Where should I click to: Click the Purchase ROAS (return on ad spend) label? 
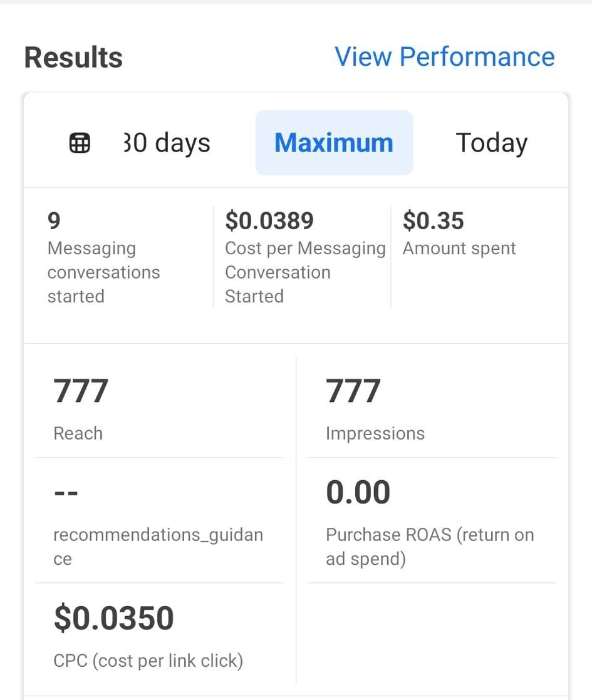[430, 547]
